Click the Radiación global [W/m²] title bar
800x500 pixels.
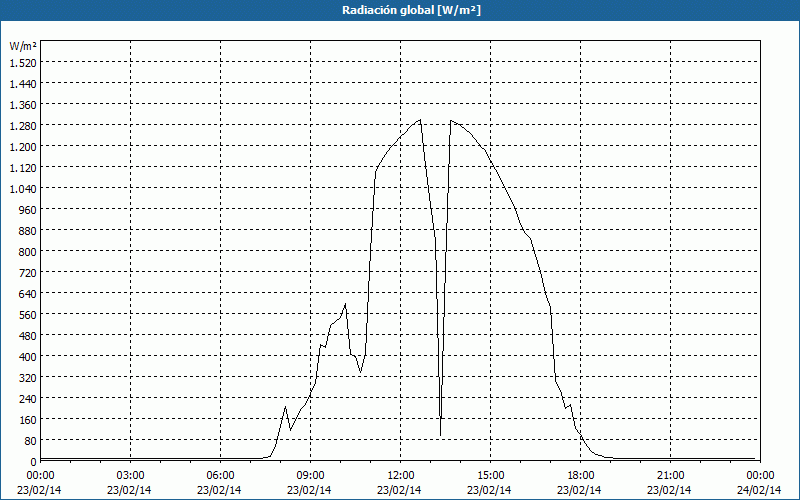[x=400, y=10]
